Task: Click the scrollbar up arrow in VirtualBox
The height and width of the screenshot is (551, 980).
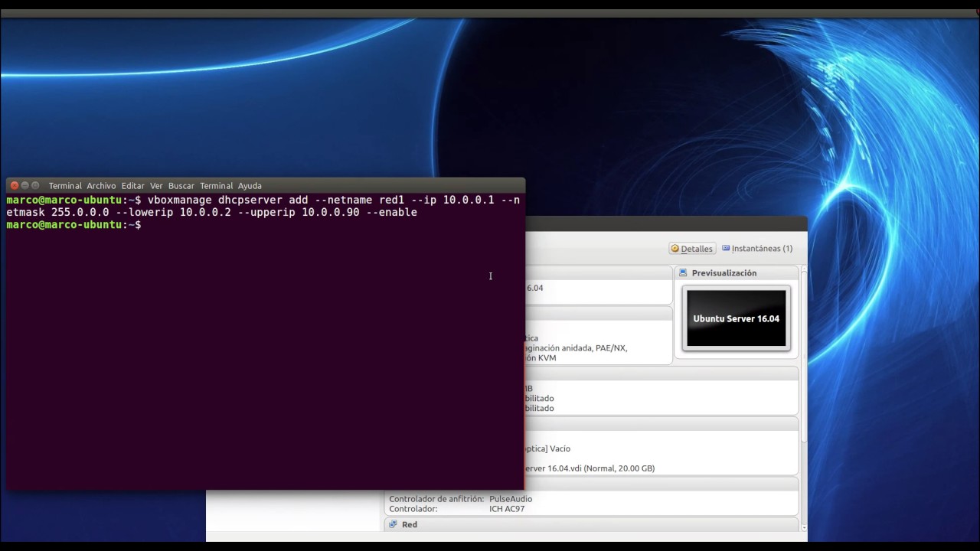Action: (803, 269)
